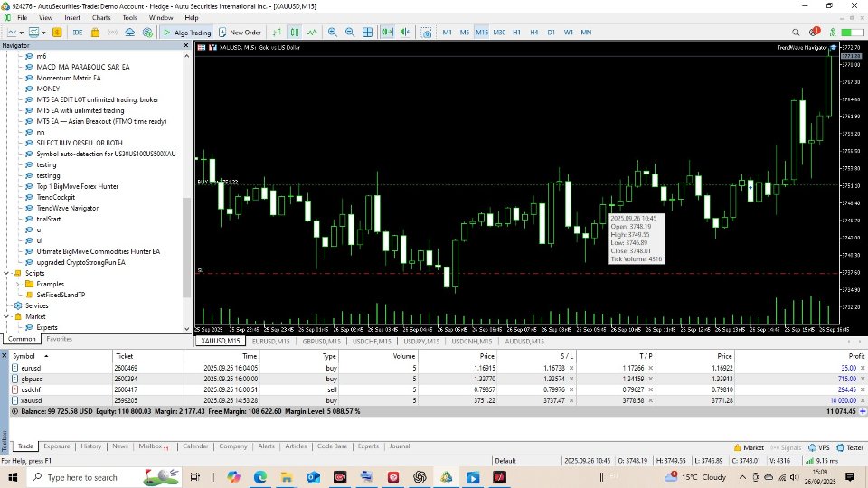Collapse the Scripts tree folder
This screenshot has width=868, height=488.
click(6, 273)
